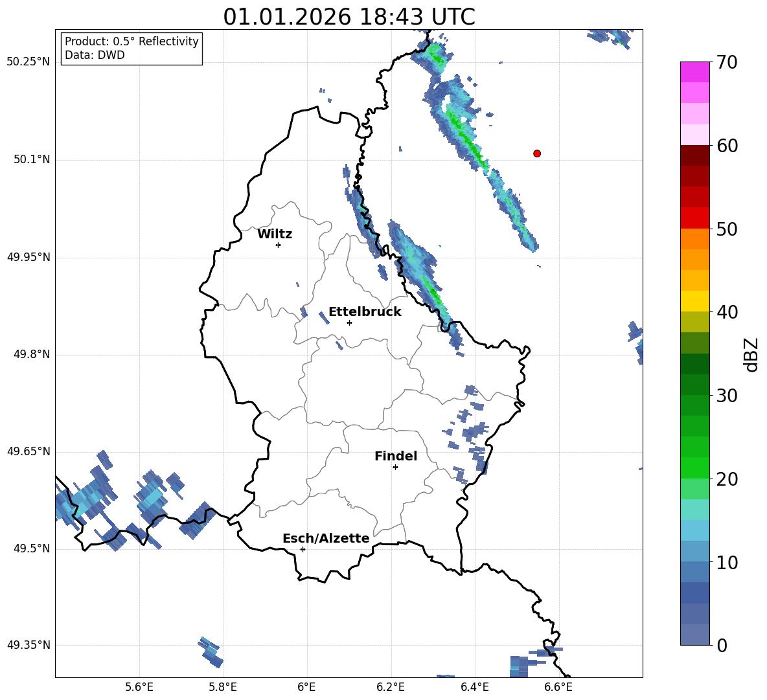Click the 49.8°N latitude label
This screenshot has height=700, width=767.
coord(32,354)
